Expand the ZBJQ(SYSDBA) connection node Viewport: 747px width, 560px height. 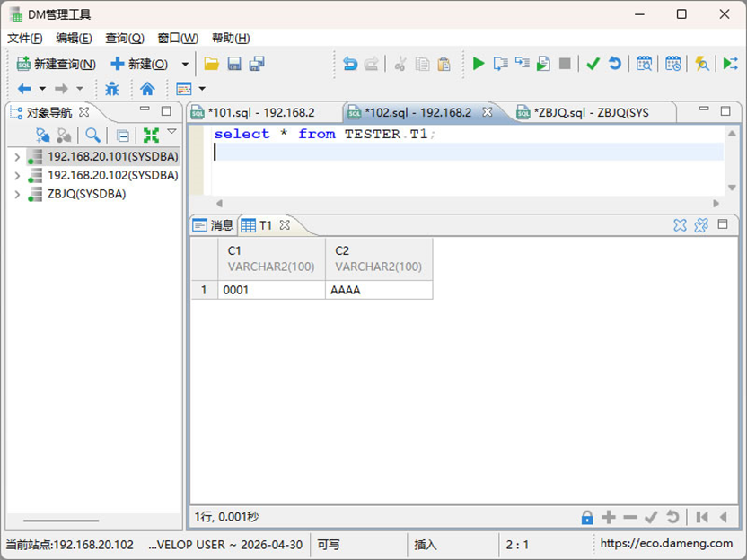tap(17, 194)
